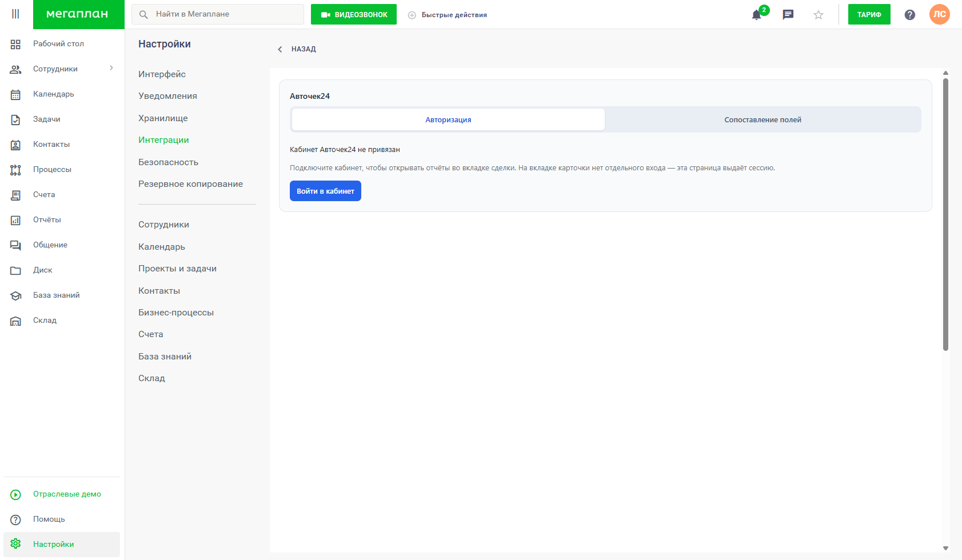962x560 pixels.
Task: Click the НАЗАД back link
Action: (x=304, y=49)
